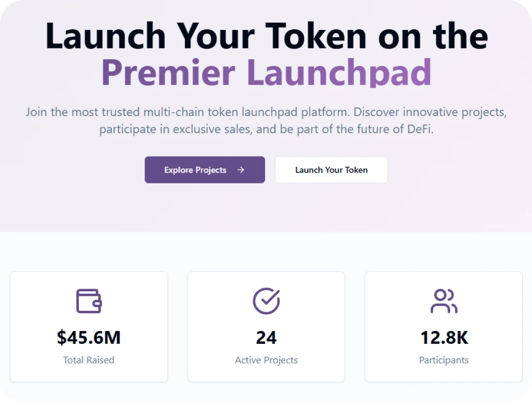The image size is (532, 402).
Task: Click the Total Raised label
Action: [89, 360]
